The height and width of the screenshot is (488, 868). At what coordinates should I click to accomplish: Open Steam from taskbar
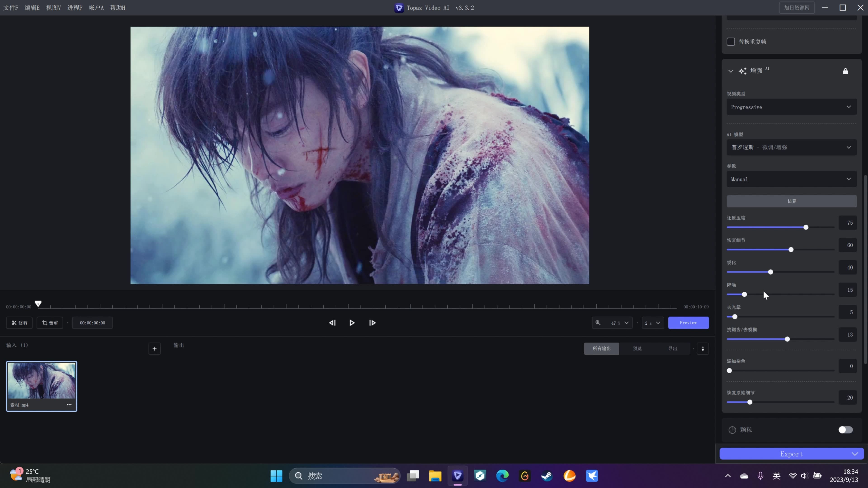(547, 476)
